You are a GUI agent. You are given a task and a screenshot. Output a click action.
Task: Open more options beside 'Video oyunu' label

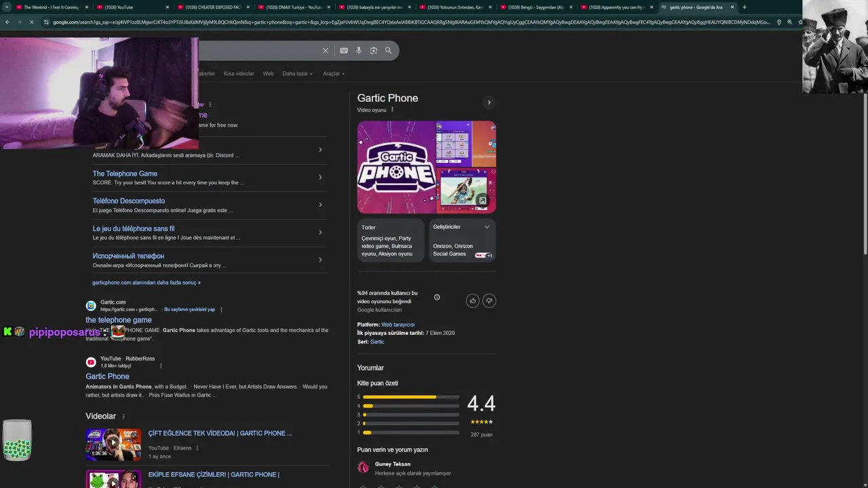[392, 110]
